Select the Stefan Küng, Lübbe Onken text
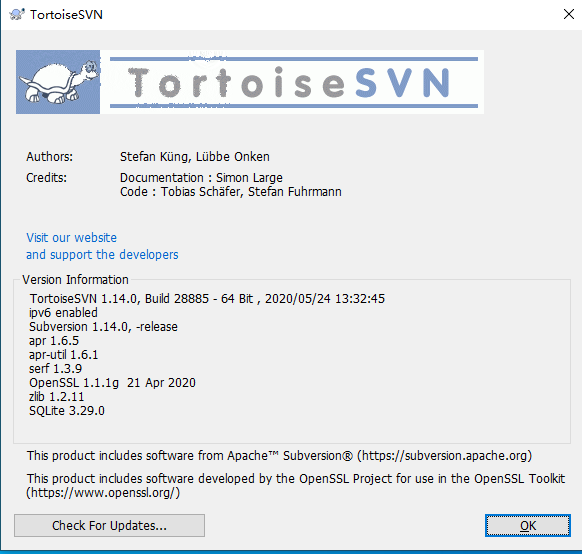Screen dimensions: 582x554 (194, 157)
